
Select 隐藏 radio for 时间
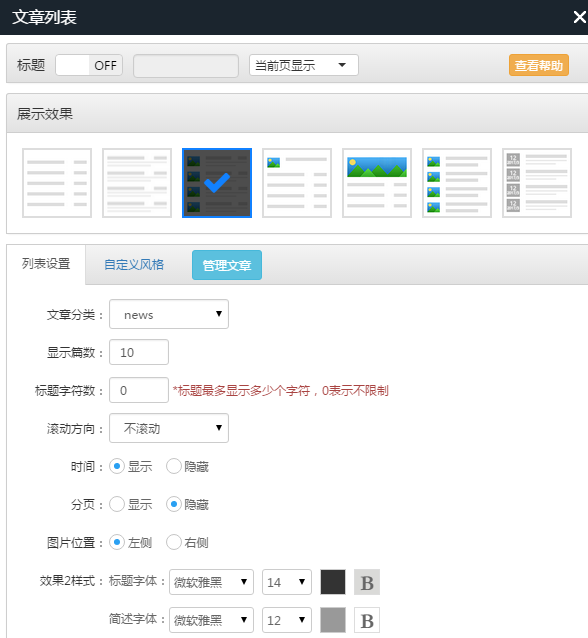tap(174, 466)
